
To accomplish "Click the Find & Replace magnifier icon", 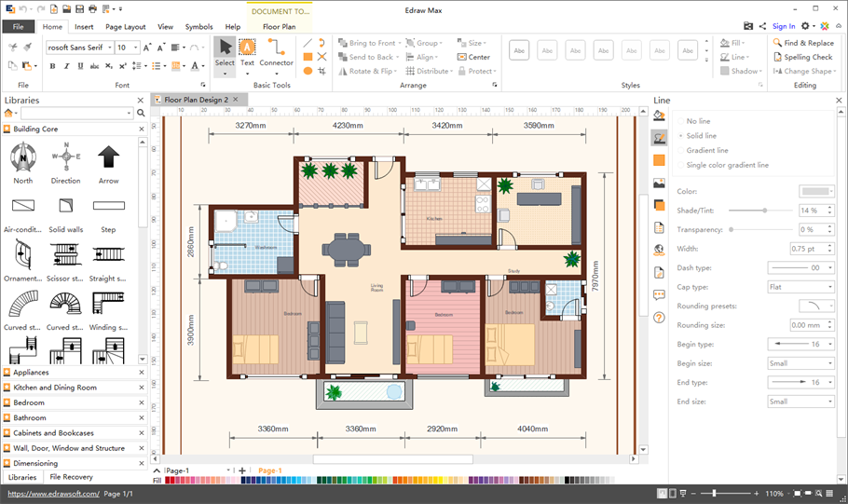I will [777, 43].
